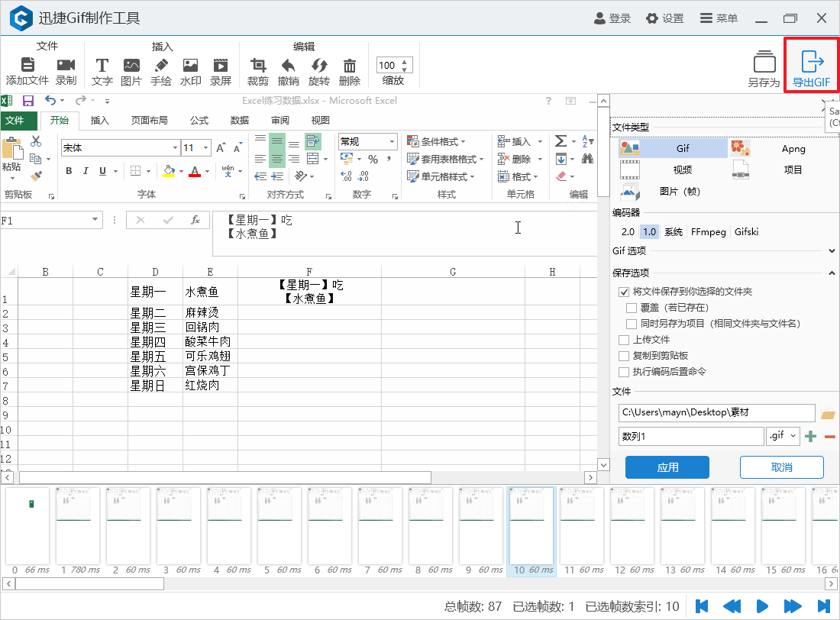
Task: Click the 导出GIF button
Action: (x=811, y=65)
